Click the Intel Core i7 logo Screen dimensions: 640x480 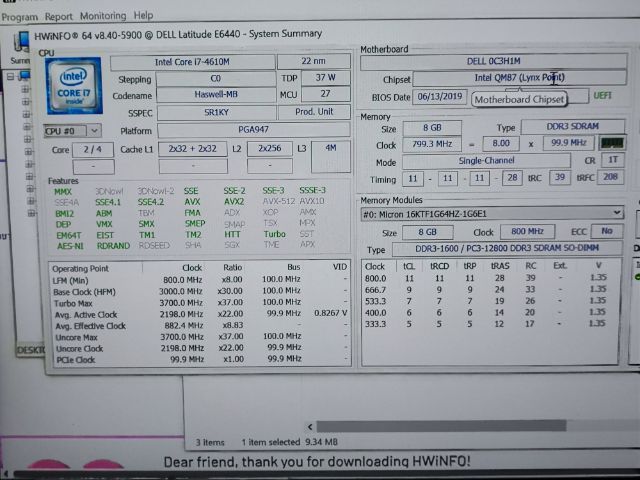click(x=72, y=86)
